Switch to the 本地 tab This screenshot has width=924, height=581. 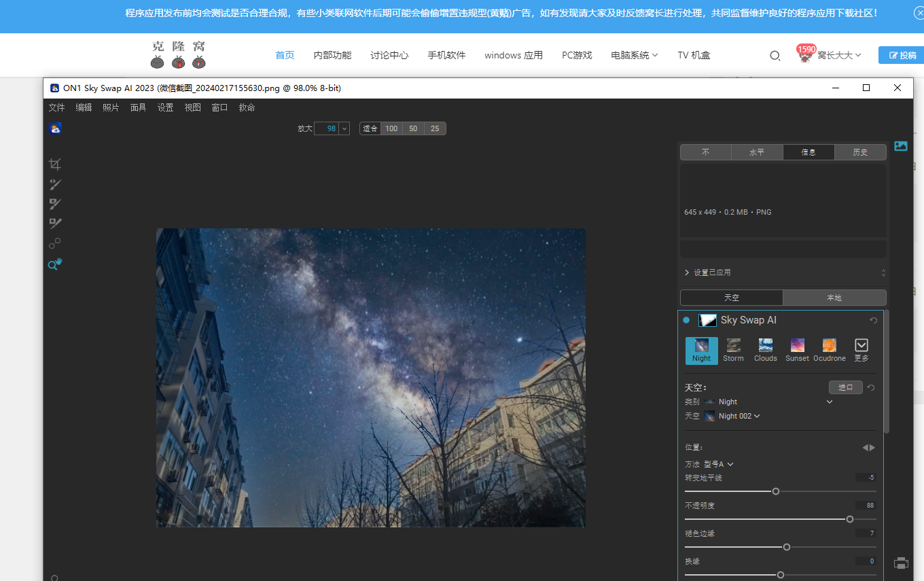click(x=834, y=298)
